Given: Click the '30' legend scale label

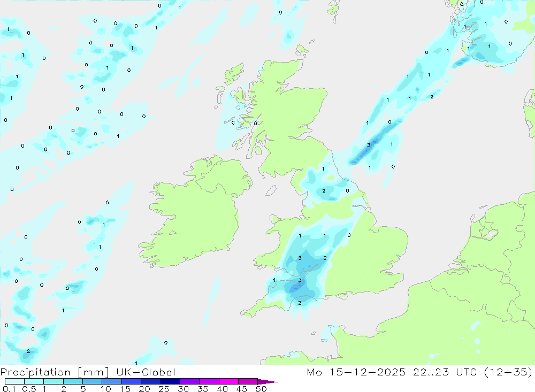Looking at the screenshot, I should point(183,389).
